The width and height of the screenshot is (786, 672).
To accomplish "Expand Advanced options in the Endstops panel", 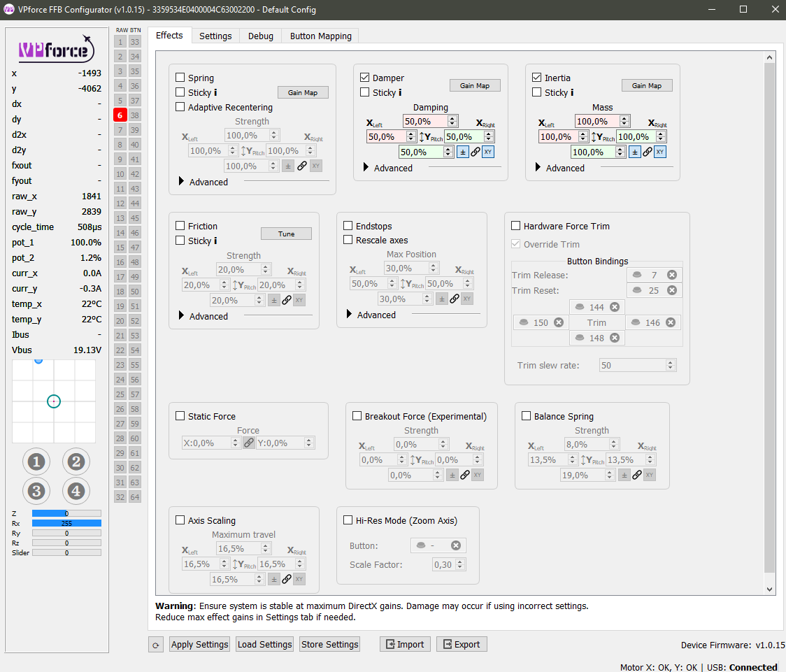I will [x=350, y=315].
